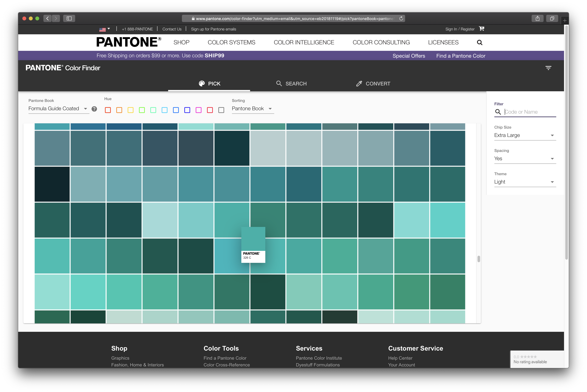Open Special Offers link
The width and height of the screenshot is (587, 392).
coord(409,56)
